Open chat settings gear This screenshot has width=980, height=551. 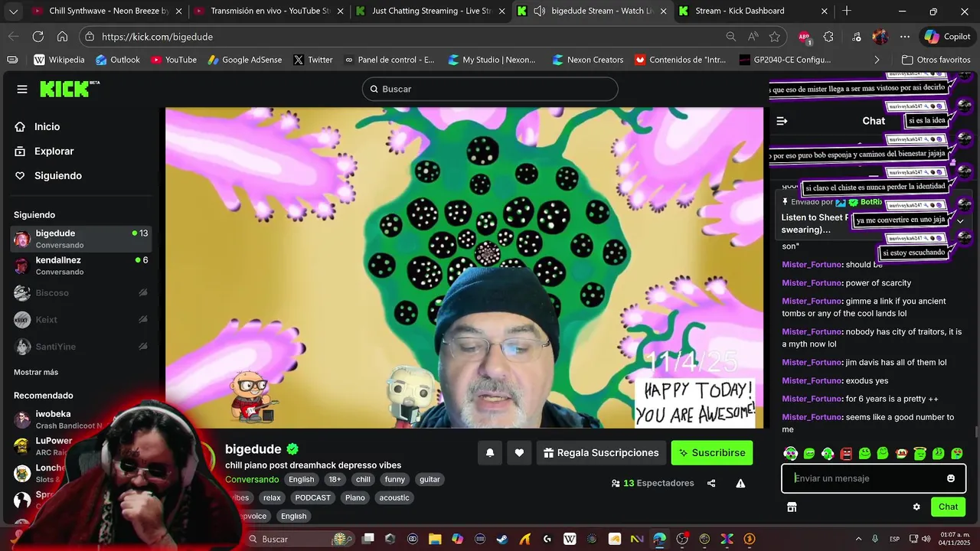916,507
